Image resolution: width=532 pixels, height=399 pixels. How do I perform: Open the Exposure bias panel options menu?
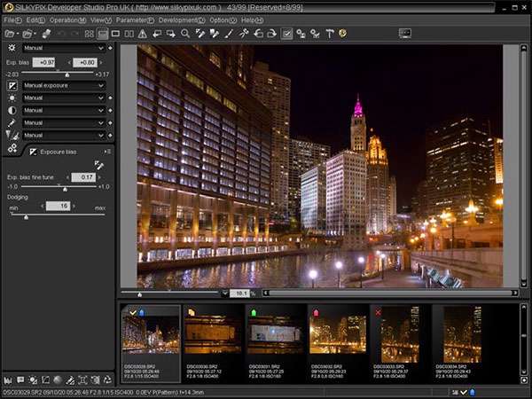pos(107,152)
